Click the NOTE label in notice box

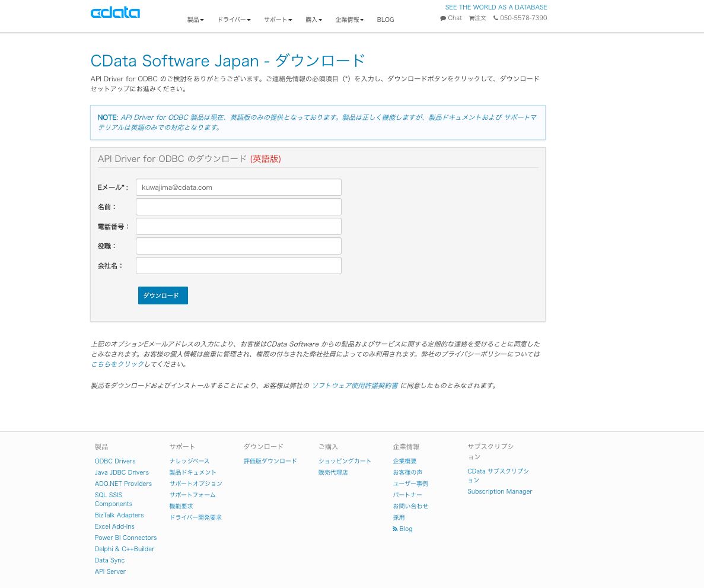click(x=108, y=117)
